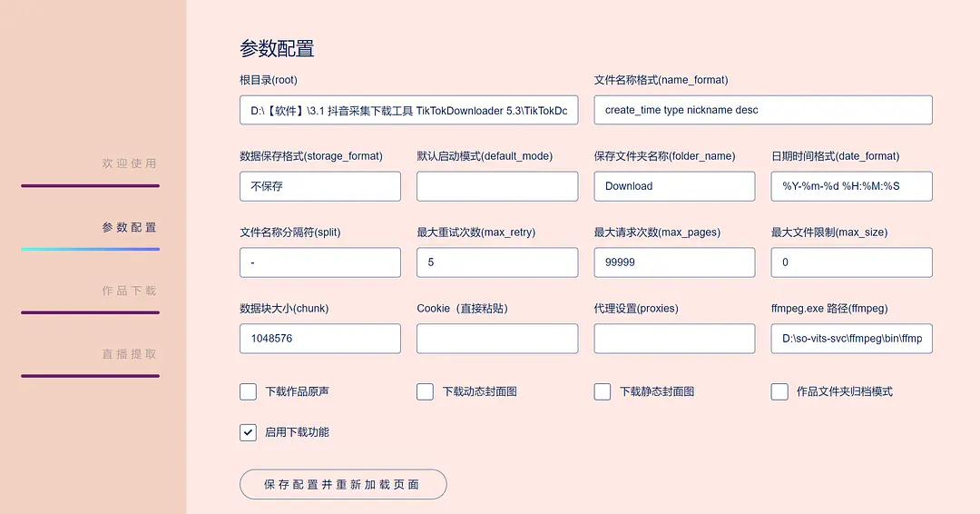Check the 下载静态封面图 option

[602, 392]
